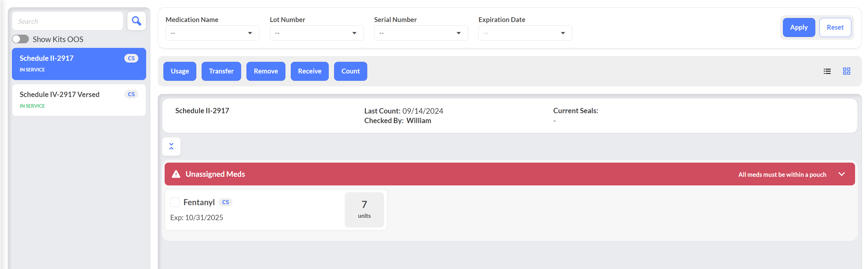Click the magnifier search icon button
This screenshot has height=269, width=868.
point(137,21)
